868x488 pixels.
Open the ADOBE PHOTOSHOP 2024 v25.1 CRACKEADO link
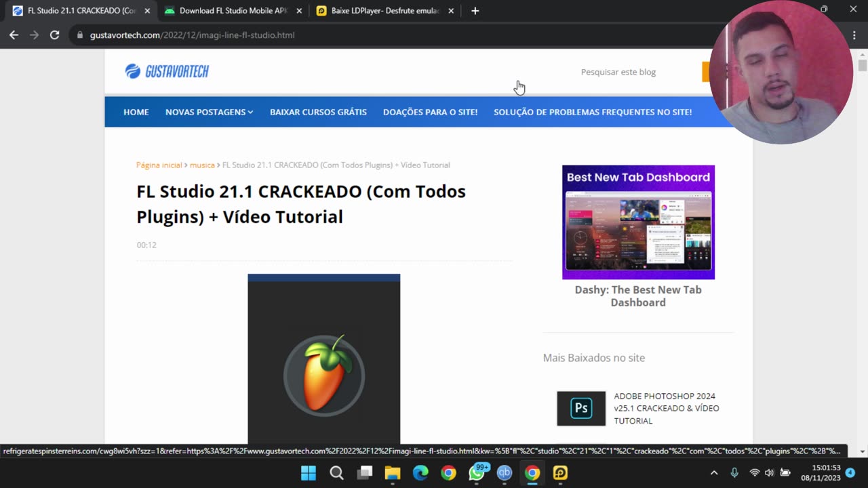point(667,408)
